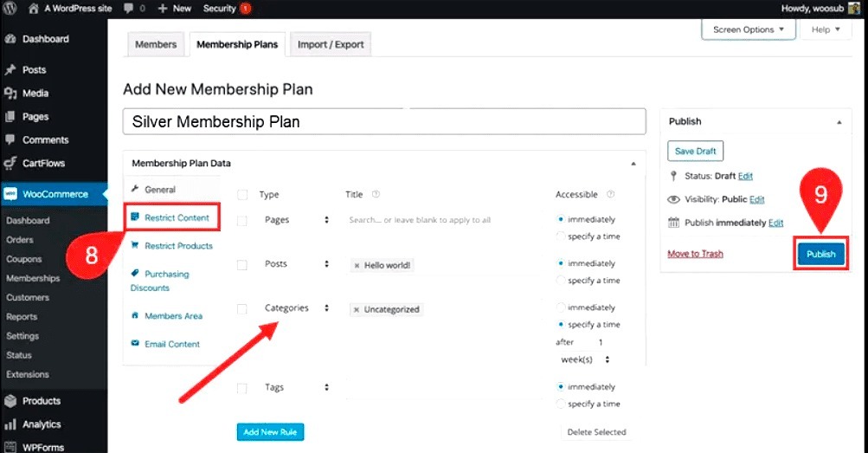
Task: Click the Publish button
Action: tap(821, 254)
